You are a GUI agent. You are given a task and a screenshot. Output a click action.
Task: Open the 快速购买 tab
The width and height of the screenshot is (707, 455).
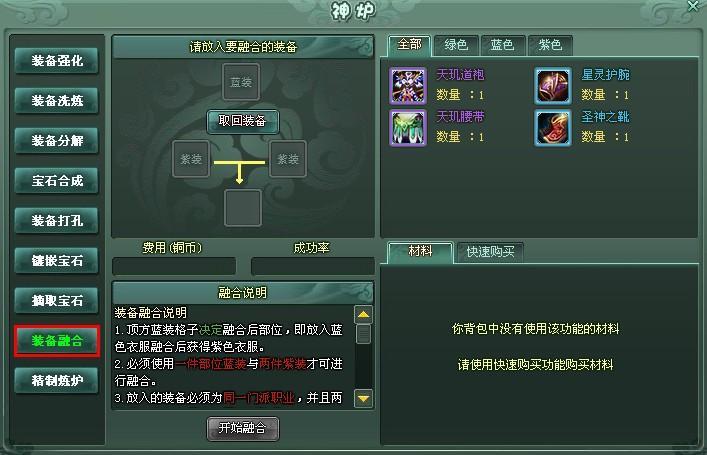[490, 252]
